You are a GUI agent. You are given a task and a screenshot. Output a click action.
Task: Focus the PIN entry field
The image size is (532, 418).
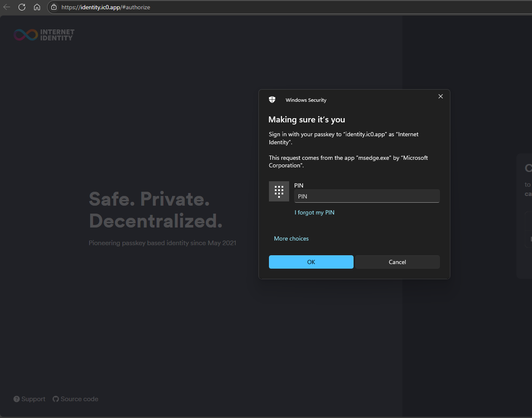coord(367,196)
